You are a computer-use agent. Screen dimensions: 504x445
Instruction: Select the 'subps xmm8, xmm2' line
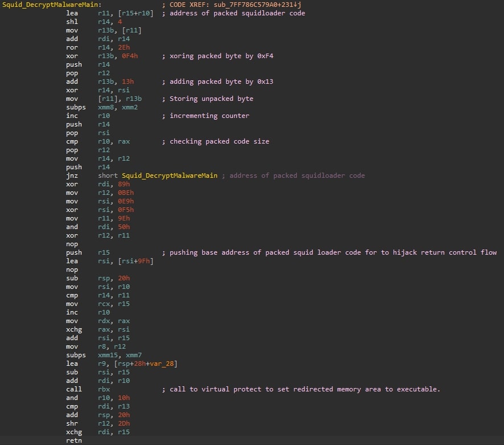click(102, 107)
